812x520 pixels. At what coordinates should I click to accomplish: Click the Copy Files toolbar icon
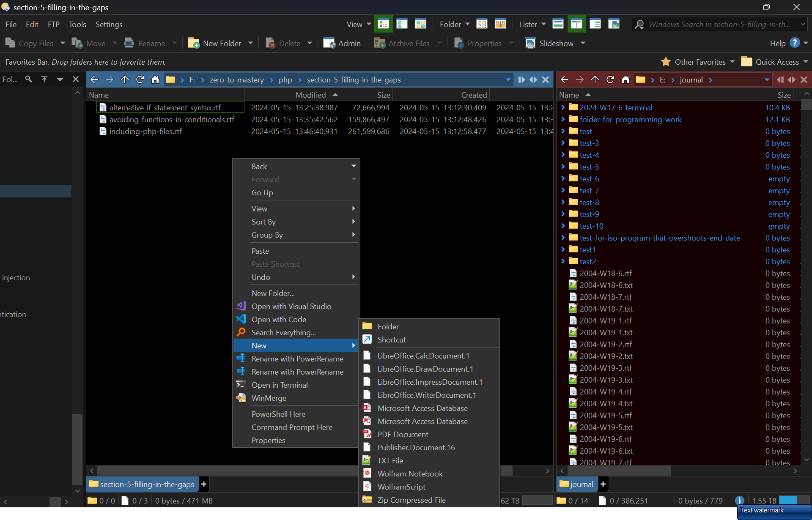[x=10, y=43]
